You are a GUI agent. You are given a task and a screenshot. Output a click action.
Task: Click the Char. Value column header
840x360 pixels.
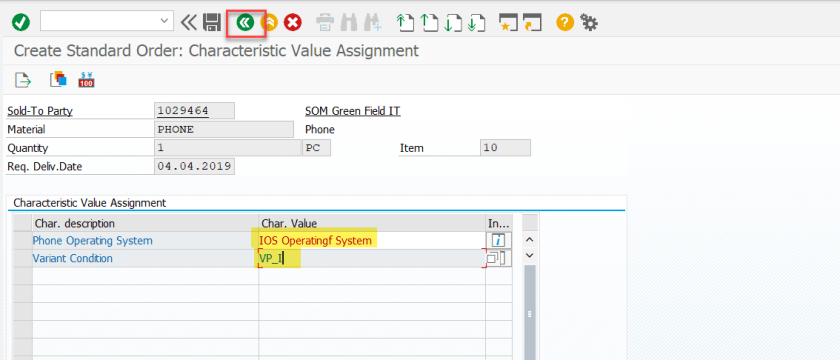372,223
